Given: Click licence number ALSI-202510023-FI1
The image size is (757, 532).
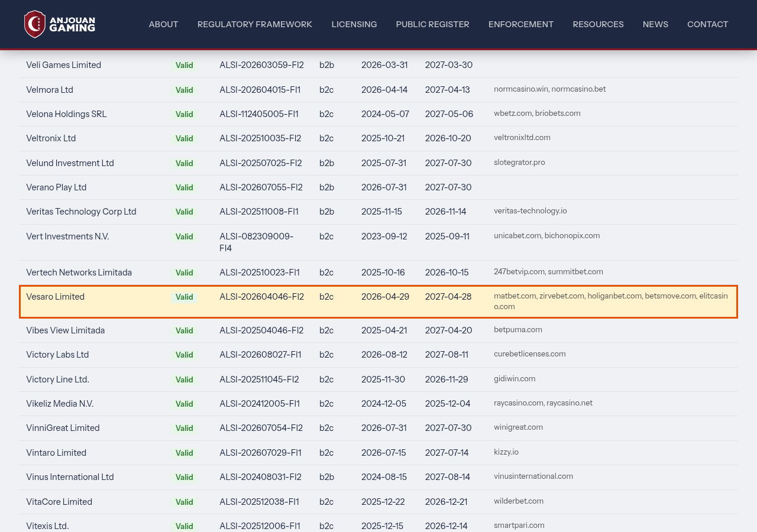Looking at the screenshot, I should point(260,273).
